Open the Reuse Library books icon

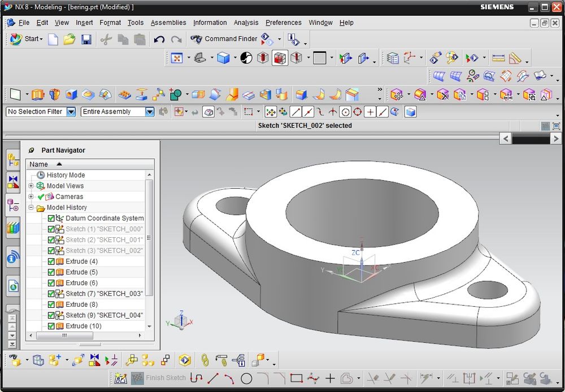(12, 228)
